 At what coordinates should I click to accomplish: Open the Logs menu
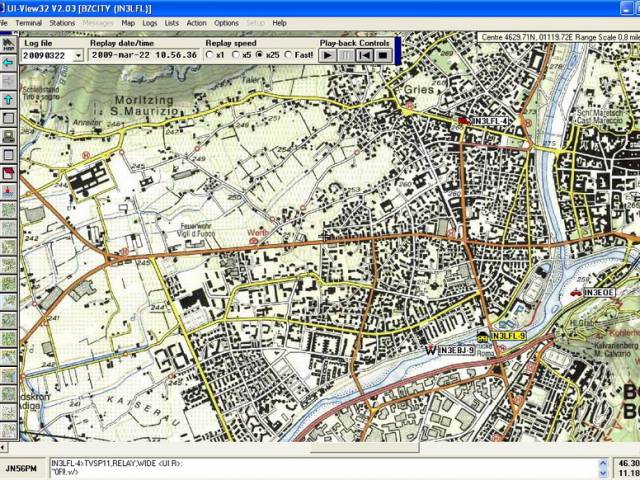[150, 23]
